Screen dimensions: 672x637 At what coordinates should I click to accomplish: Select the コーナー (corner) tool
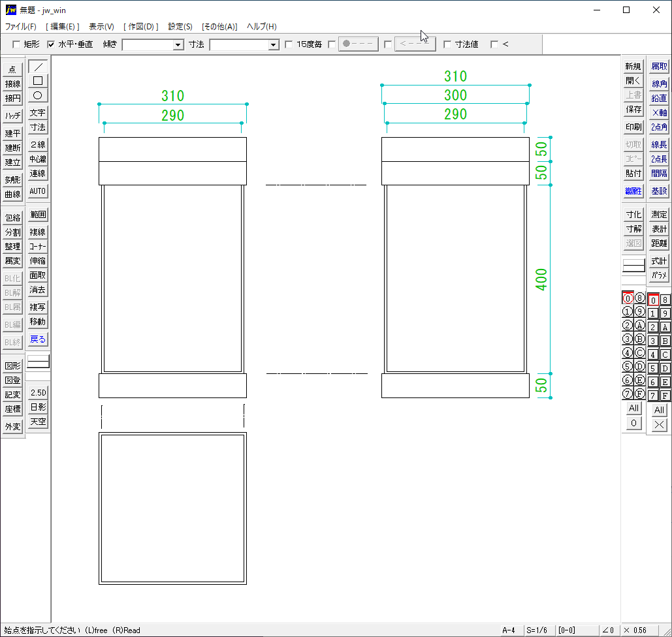click(38, 246)
